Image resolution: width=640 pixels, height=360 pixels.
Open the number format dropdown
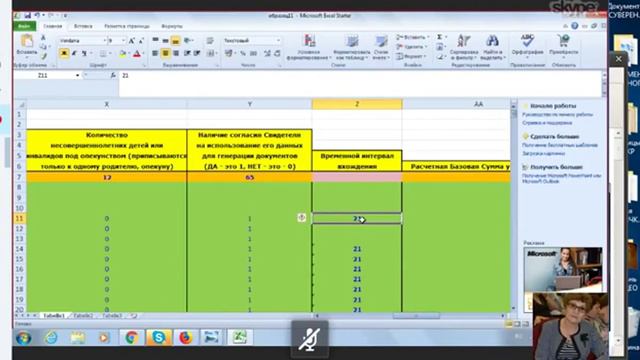[x=278, y=40]
